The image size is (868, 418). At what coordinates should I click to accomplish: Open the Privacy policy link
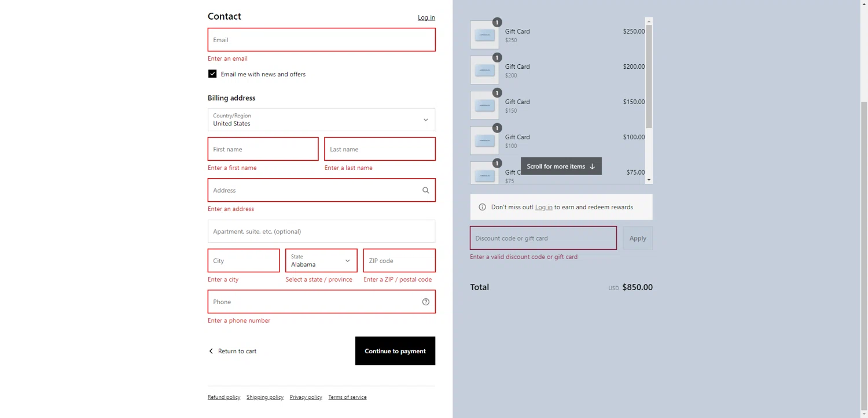(306, 397)
